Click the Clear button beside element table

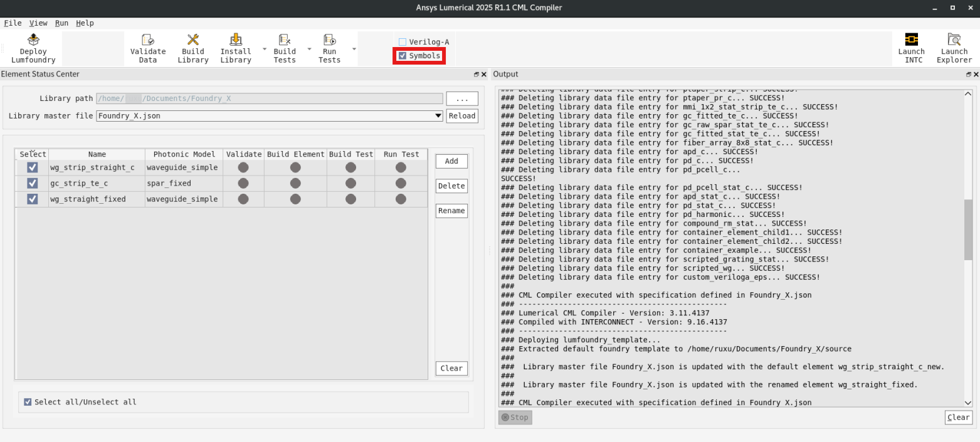click(451, 369)
